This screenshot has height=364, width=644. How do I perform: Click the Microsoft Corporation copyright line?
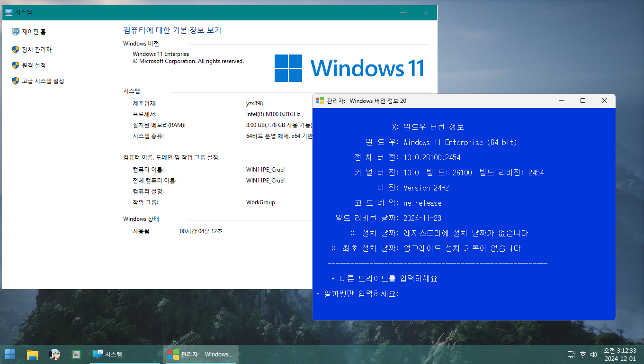[188, 61]
